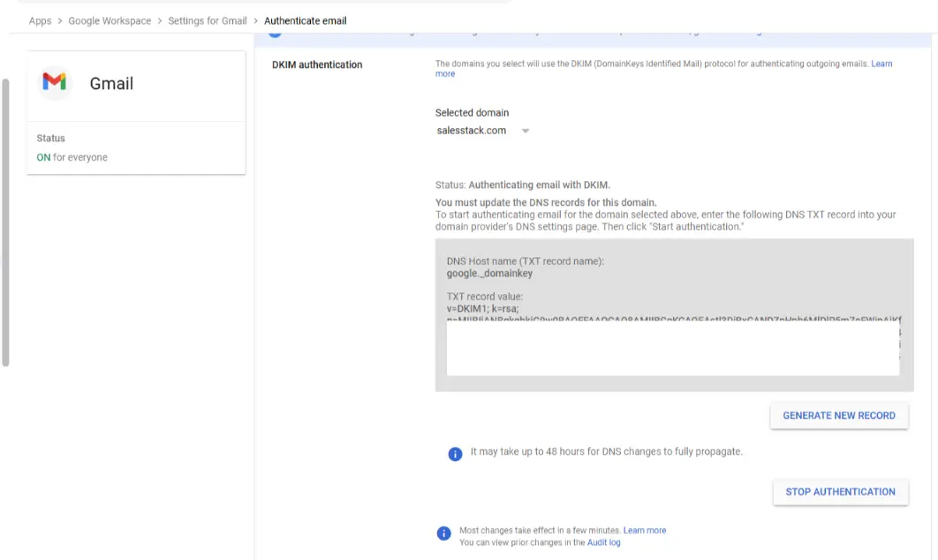Click the 'v=DKIM1; k=rsa;' text
This screenshot has height=560, width=938.
pyautogui.click(x=483, y=309)
